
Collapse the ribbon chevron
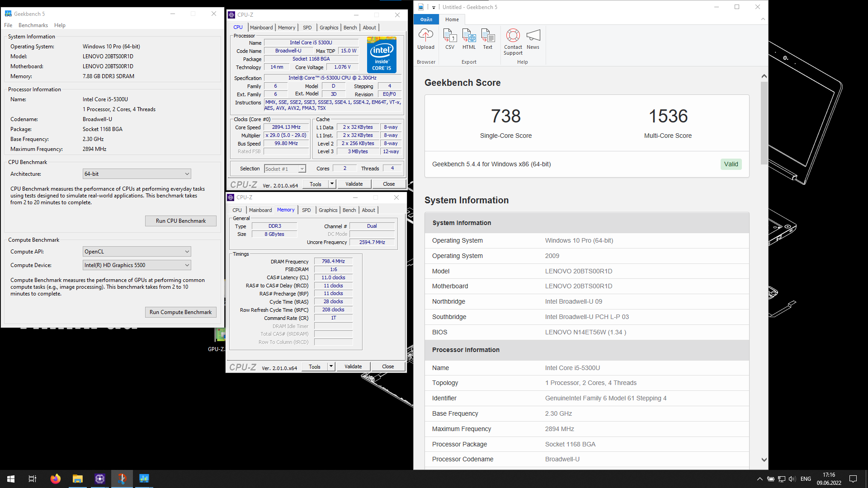pos(763,19)
